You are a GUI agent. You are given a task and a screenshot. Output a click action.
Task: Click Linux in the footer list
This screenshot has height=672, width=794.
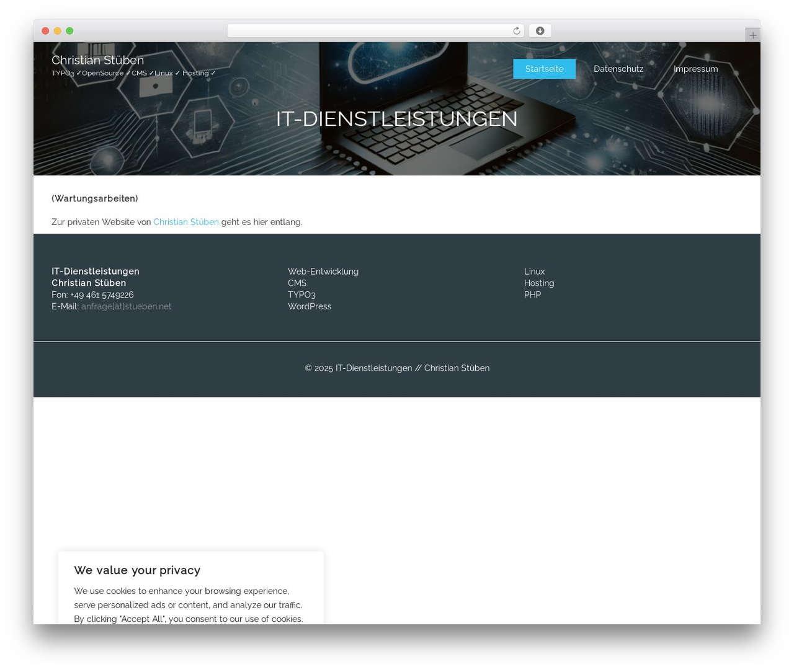(534, 272)
